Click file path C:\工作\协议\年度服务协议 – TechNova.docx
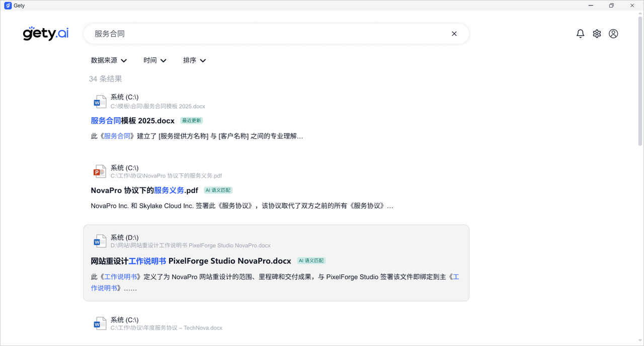The height and width of the screenshot is (346, 644). pyautogui.click(x=167, y=328)
